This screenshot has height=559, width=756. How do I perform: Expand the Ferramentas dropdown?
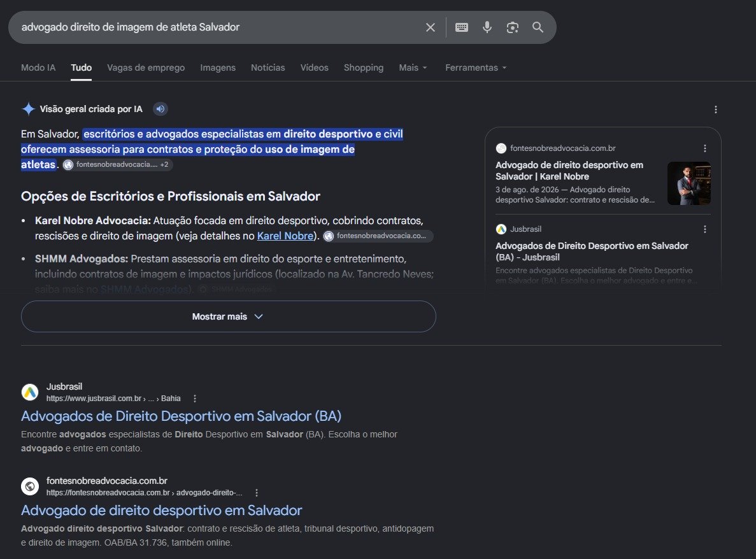pos(476,67)
